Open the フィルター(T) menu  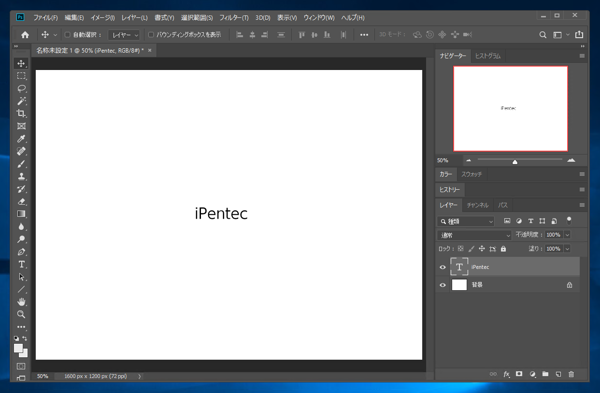pos(234,18)
